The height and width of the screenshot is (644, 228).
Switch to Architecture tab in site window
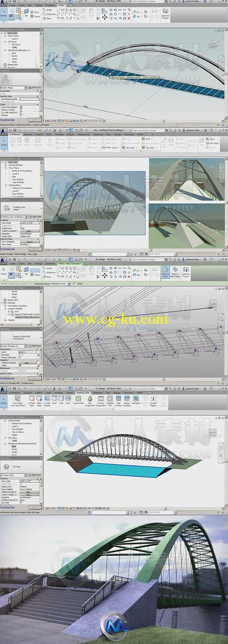point(15,134)
